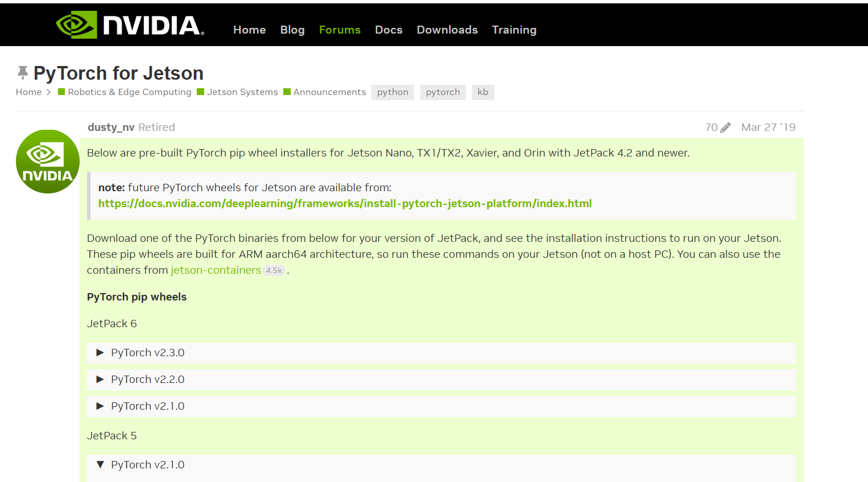The height and width of the screenshot is (482, 868).
Task: Open the Downloads menu item
Action: click(447, 30)
